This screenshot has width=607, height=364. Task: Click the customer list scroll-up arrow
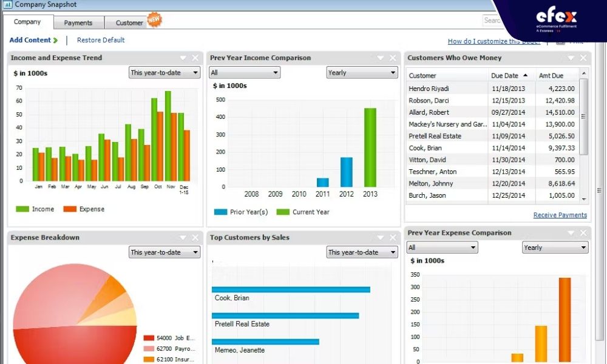coord(584,73)
